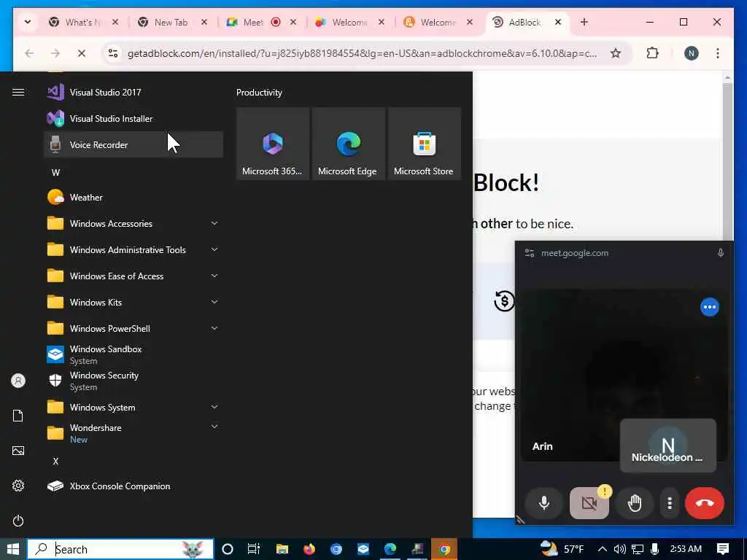Click the Power icon in Start
Viewport: 747px width, 560px height.
[x=18, y=521]
